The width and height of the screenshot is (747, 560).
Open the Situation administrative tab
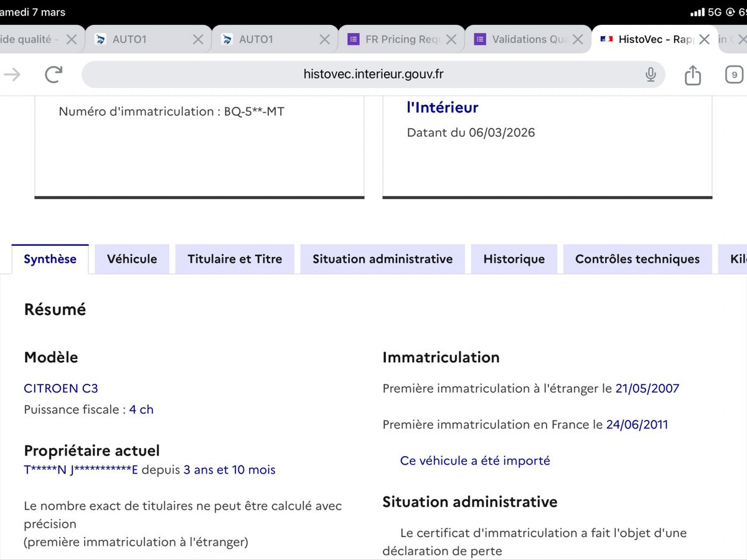383,259
